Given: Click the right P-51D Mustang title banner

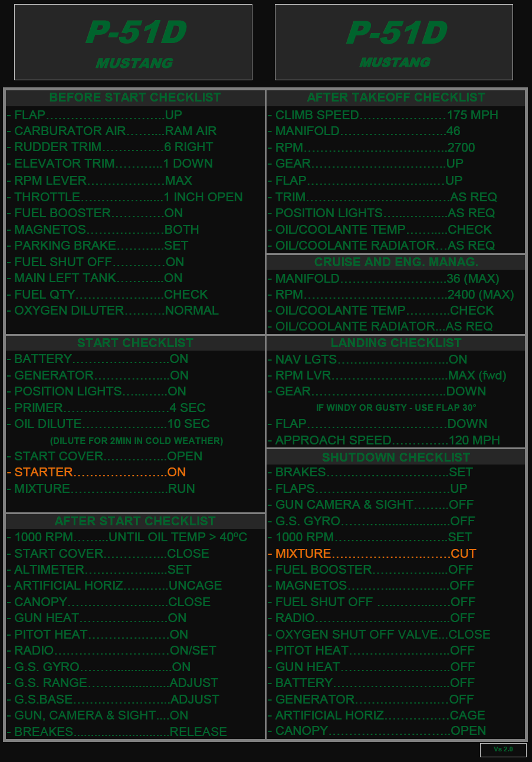Looking at the screenshot, I should (x=393, y=42).
